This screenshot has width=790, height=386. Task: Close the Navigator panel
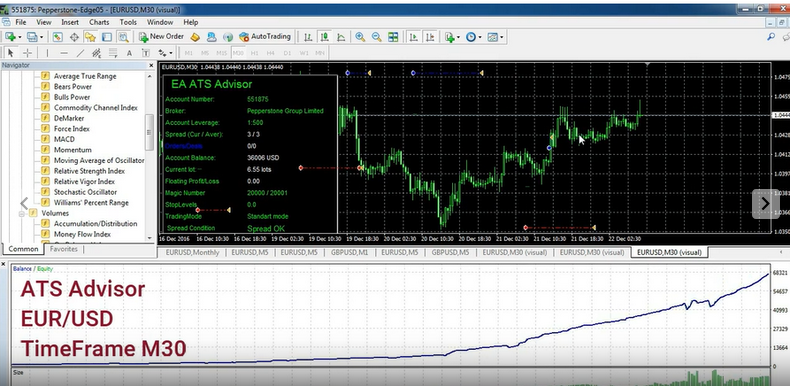[151, 66]
